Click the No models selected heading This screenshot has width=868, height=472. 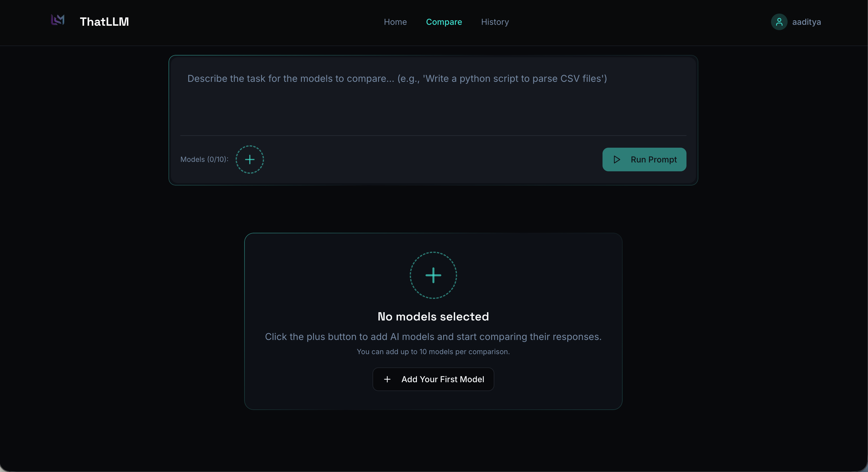[x=433, y=316]
